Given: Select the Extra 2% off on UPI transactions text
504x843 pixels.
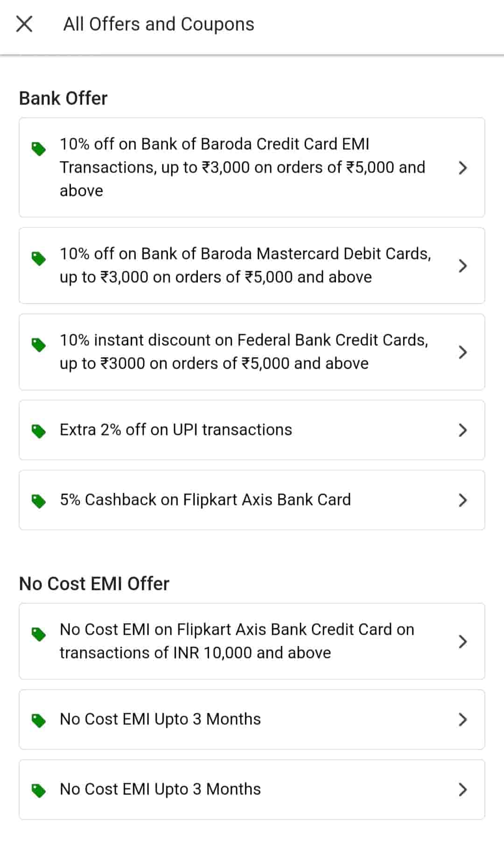Looking at the screenshot, I should click(x=176, y=429).
